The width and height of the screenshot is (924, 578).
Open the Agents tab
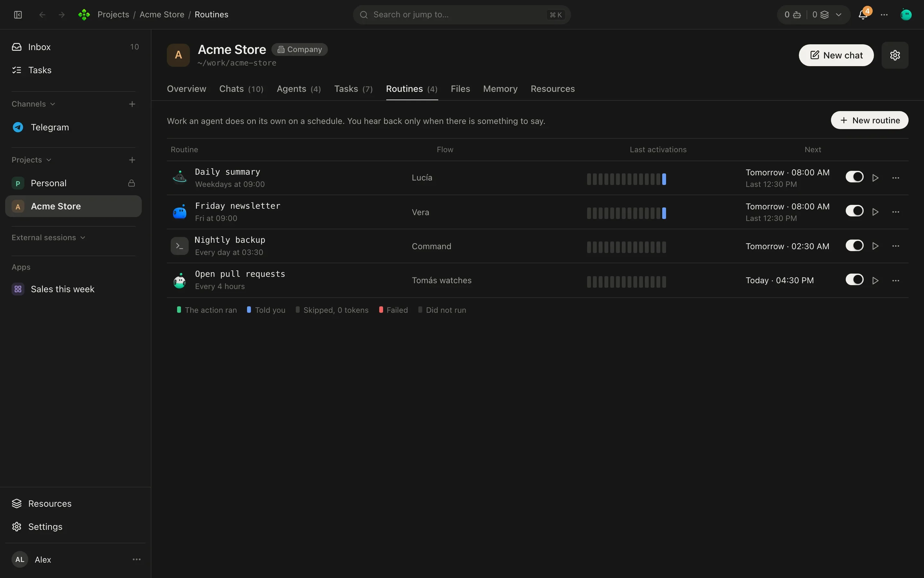point(299,89)
